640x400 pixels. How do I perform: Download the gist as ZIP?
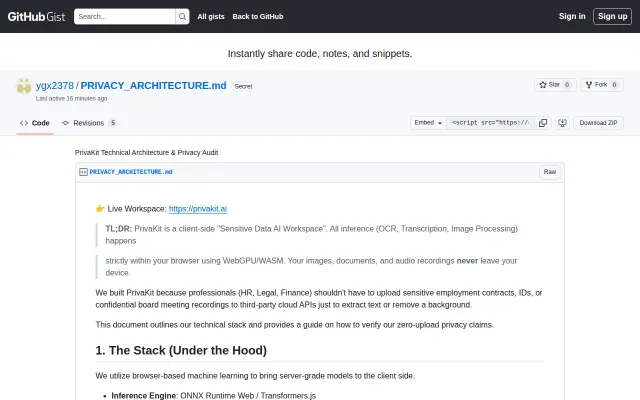pos(598,123)
